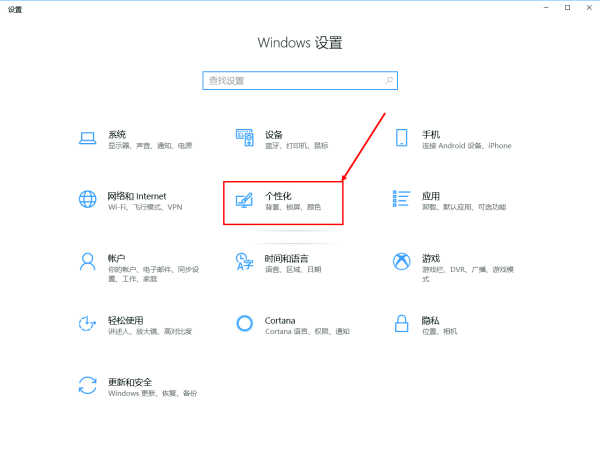Select the 系统 settings title
This screenshot has height=469, width=600.
(x=117, y=134)
